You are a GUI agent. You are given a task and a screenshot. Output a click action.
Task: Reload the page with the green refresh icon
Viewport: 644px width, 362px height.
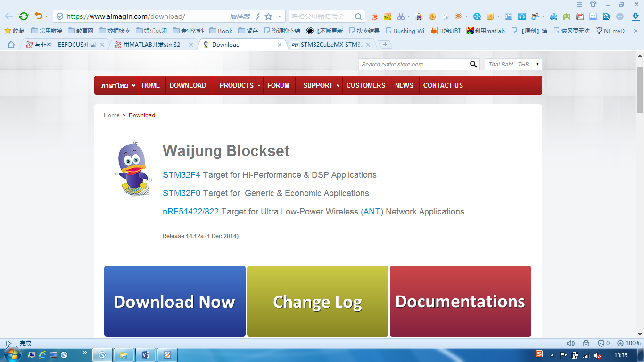coord(24,16)
